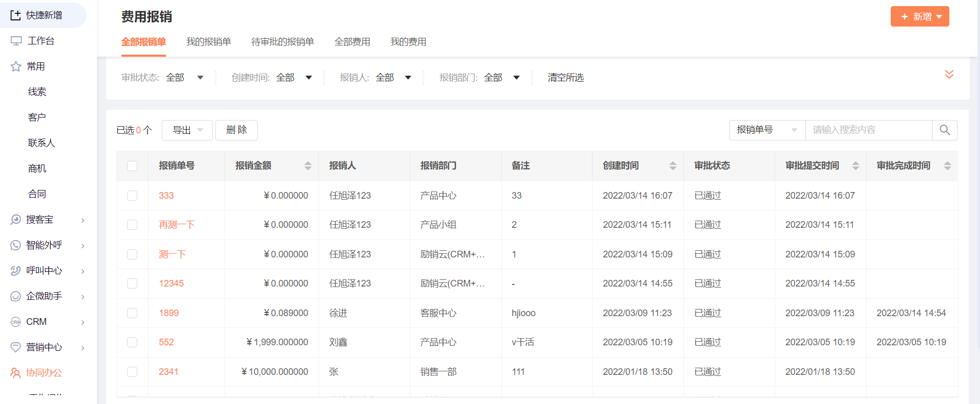Click the 删除 button
The image size is (980, 404).
236,130
